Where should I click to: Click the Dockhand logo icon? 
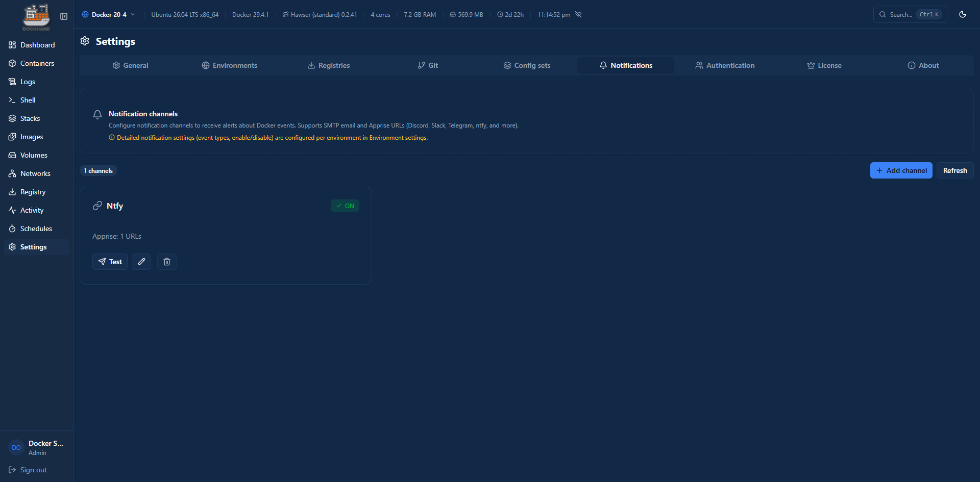tap(36, 17)
